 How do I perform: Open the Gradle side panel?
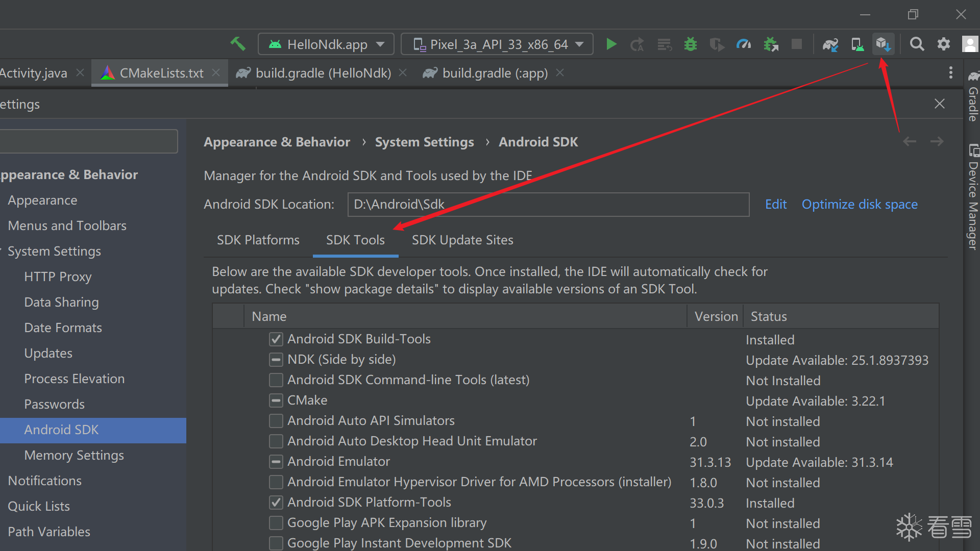click(973, 97)
